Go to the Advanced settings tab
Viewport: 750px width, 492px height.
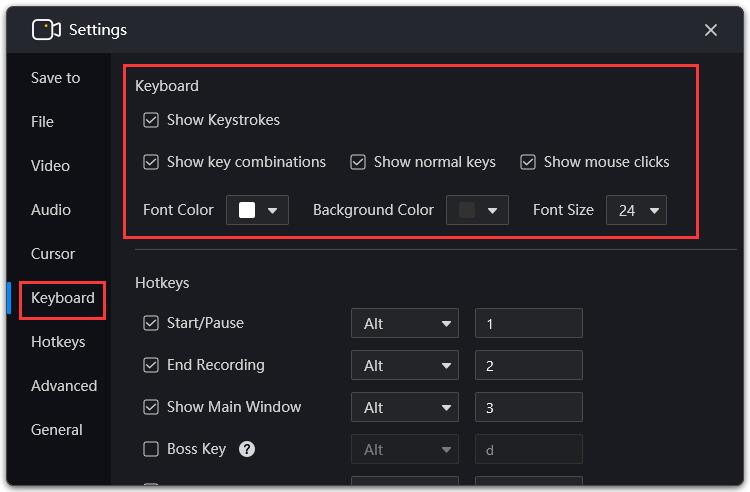[64, 386]
